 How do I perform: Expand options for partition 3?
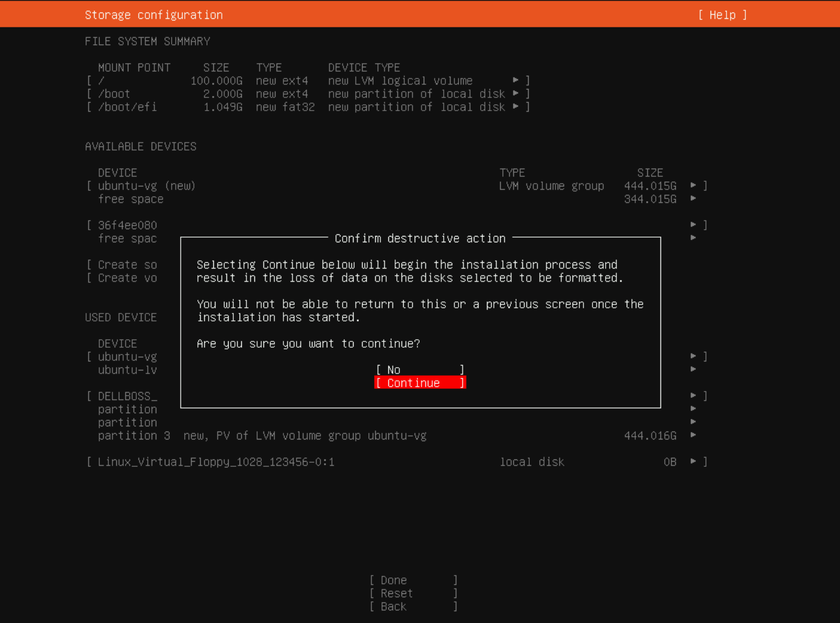tap(693, 435)
